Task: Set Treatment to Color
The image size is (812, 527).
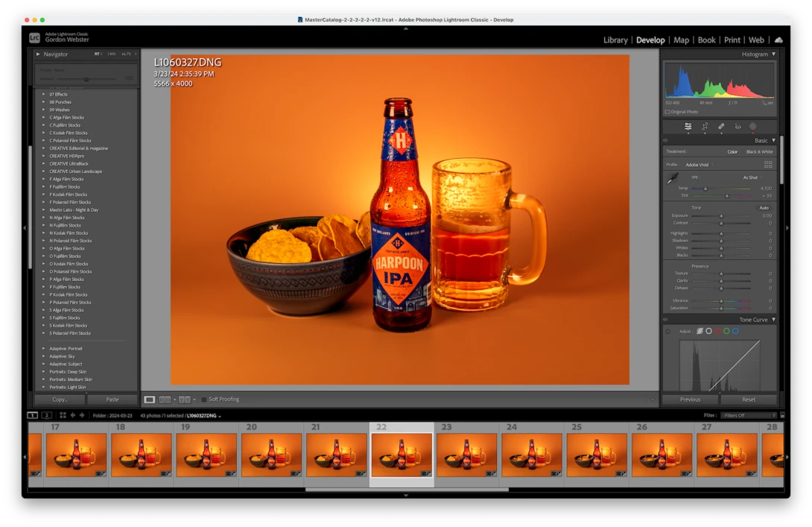Action: (732, 152)
